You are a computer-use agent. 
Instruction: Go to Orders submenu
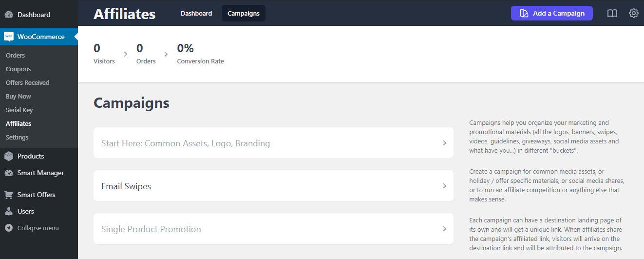pyautogui.click(x=15, y=55)
